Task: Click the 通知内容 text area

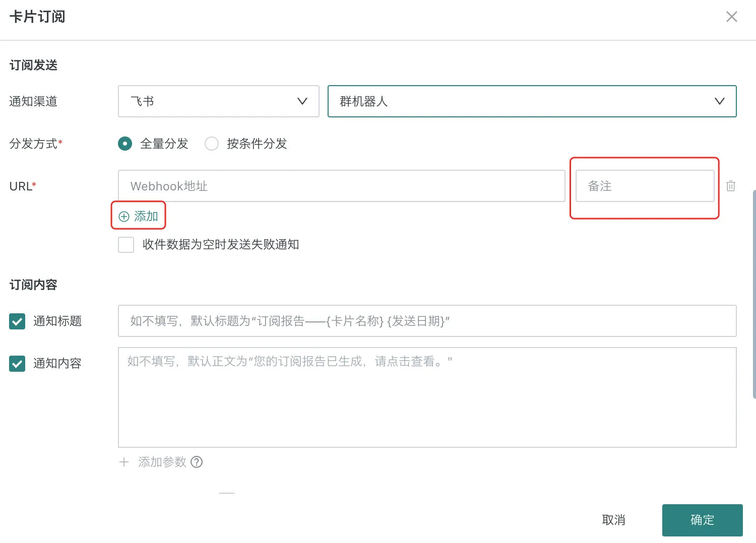Action: pyautogui.click(x=427, y=397)
